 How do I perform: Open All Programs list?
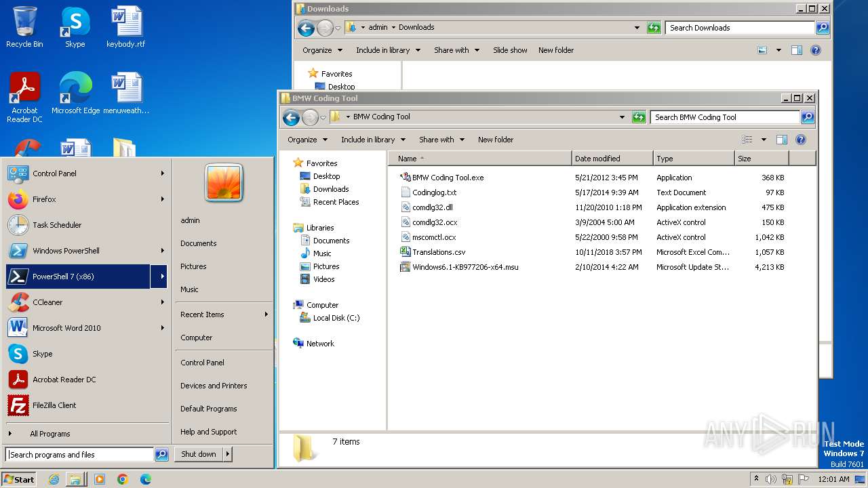[50, 434]
